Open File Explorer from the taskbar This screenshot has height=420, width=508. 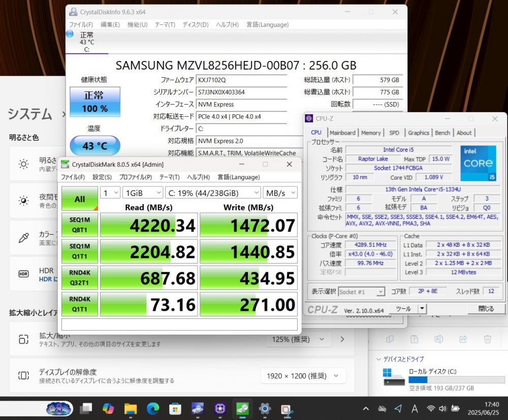click(x=131, y=409)
